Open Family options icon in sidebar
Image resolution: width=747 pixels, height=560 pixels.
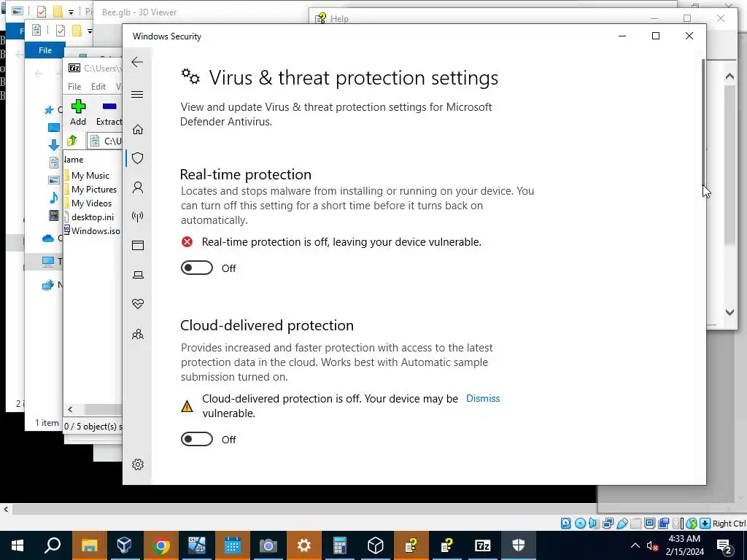pos(138,334)
